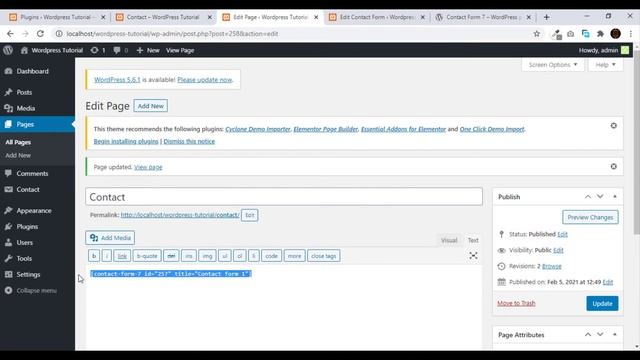Click Edit permalink button
640x360 pixels.
(x=249, y=215)
